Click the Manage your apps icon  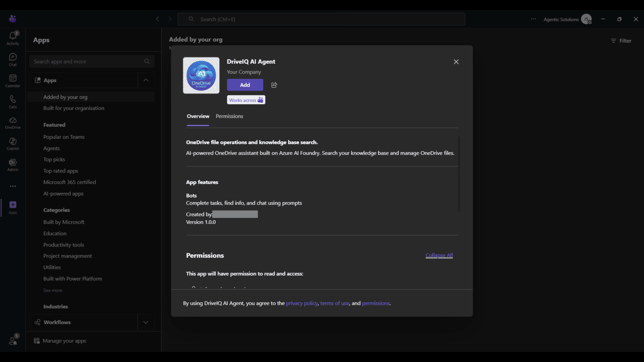[36, 341]
